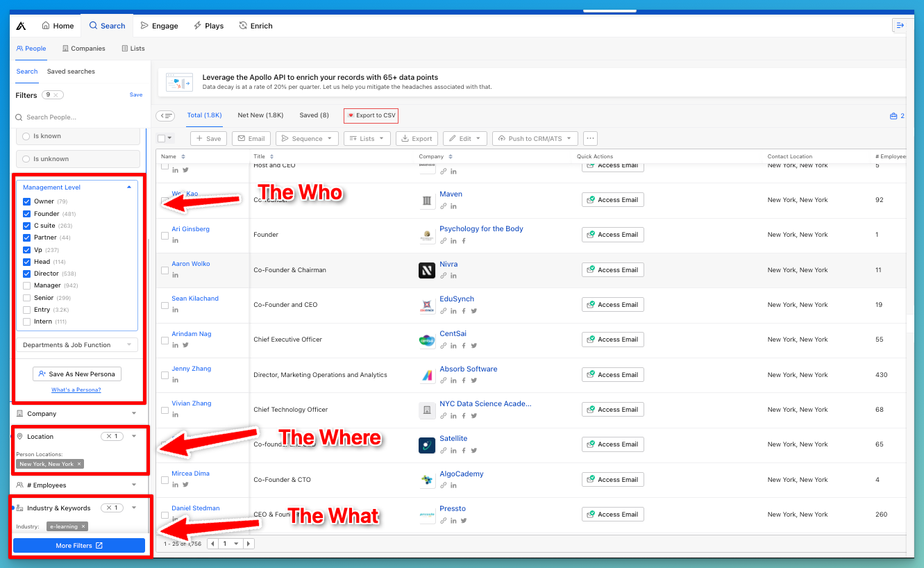
Task: Click the Export to CSV button
Action: pos(371,115)
